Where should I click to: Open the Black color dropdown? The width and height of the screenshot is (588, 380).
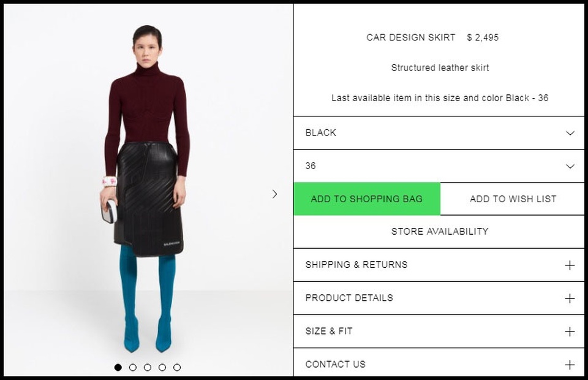click(439, 133)
